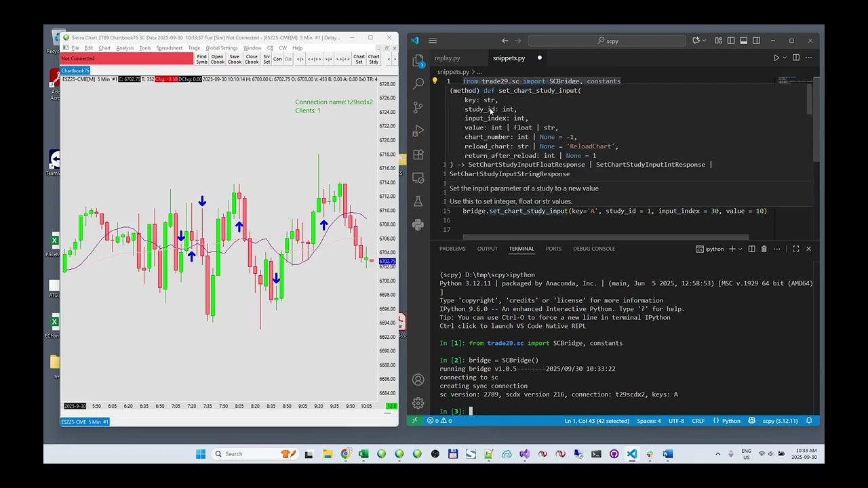Open Sierra Chart Analysis menu
The width and height of the screenshot is (868, 488).
coord(125,48)
